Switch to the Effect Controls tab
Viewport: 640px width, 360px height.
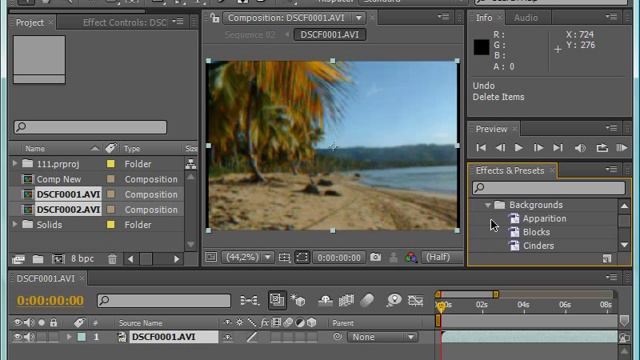[124, 22]
